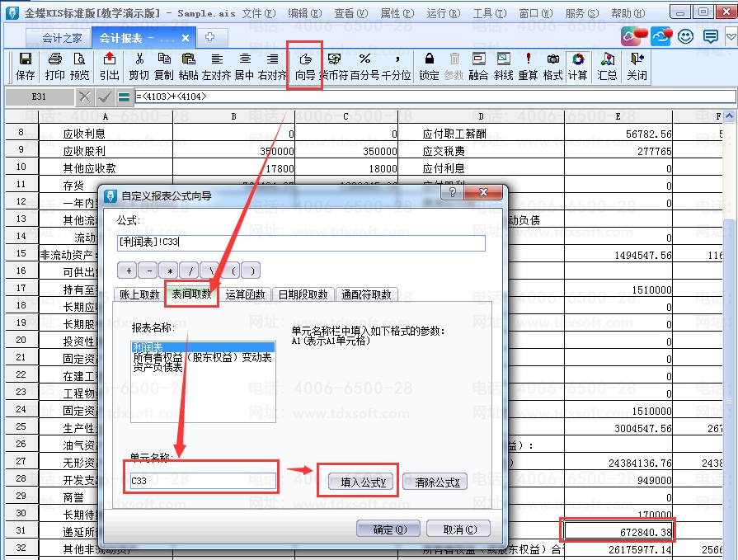Select 资产负债表 in report name list
Screen dimensions: 738x560
click(157, 368)
